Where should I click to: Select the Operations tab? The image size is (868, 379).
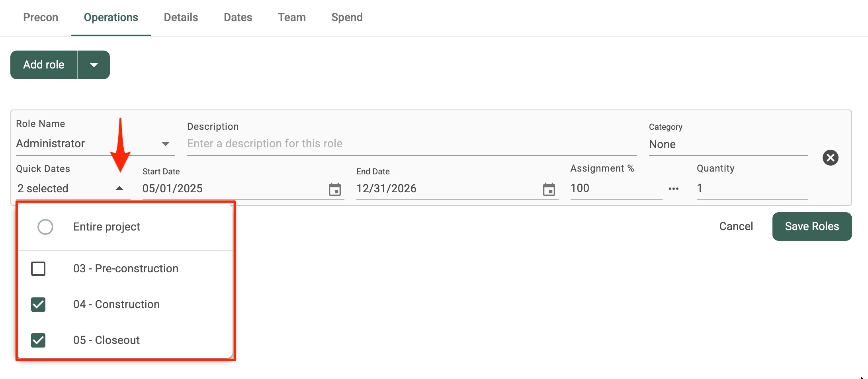click(111, 18)
